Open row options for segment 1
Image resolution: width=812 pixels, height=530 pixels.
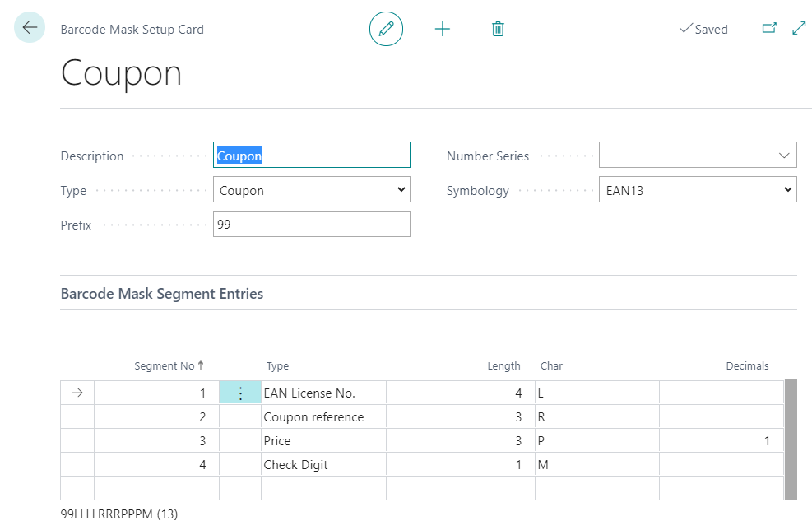tap(240, 393)
